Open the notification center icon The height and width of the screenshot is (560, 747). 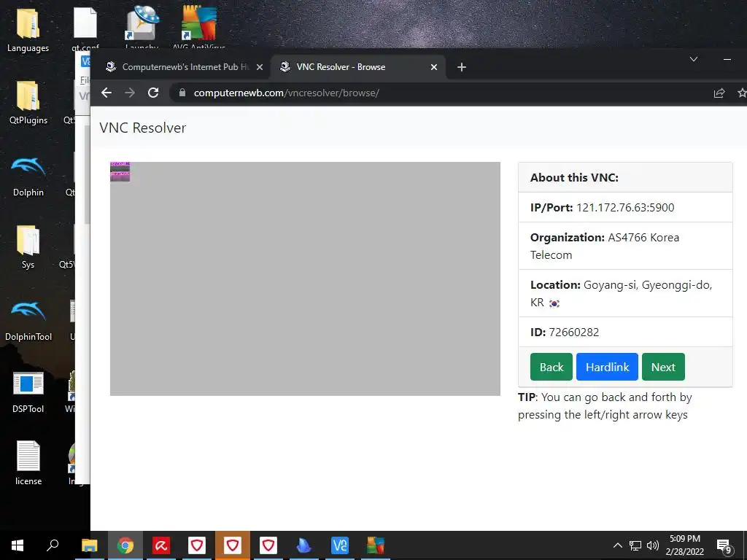(x=724, y=545)
